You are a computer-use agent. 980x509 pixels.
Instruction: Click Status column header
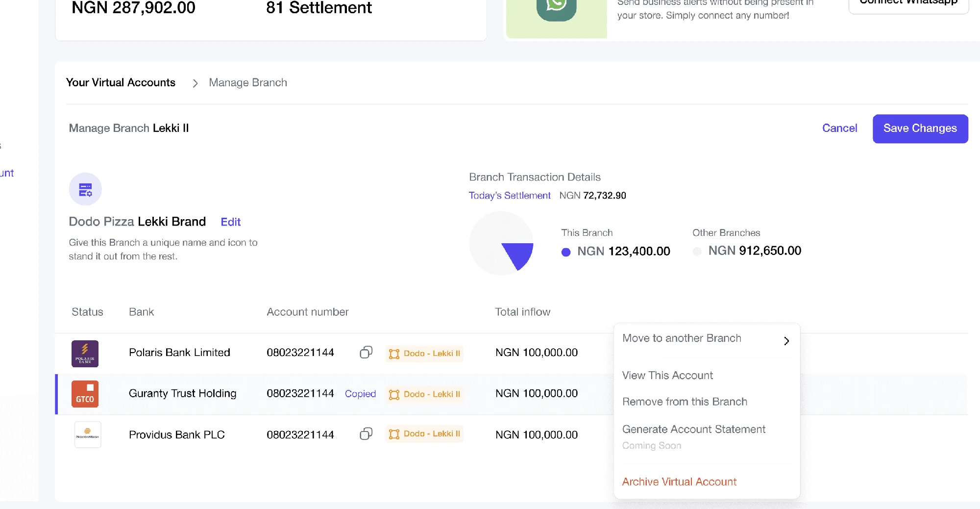point(87,312)
